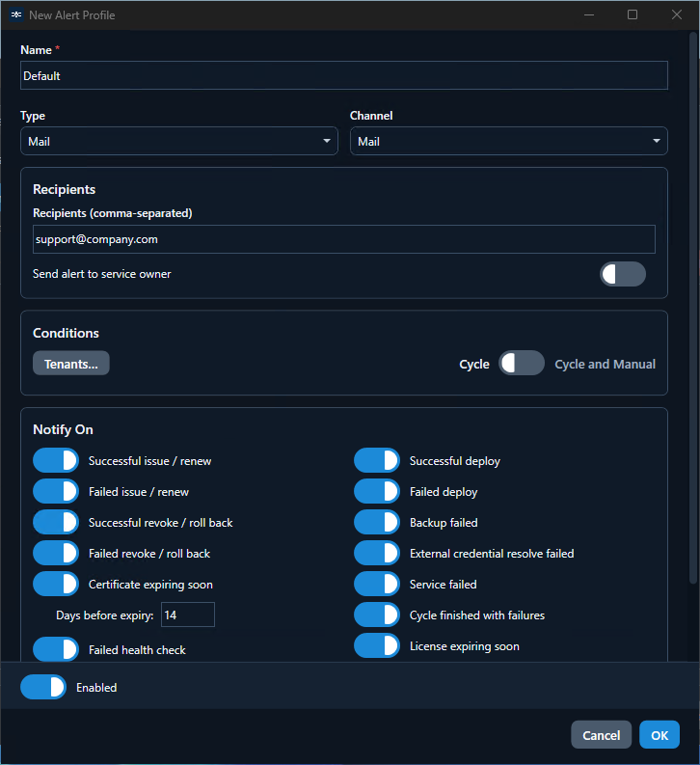Image resolution: width=700 pixels, height=765 pixels.
Task: Toggle Failed deploy notification
Action: pos(377,491)
